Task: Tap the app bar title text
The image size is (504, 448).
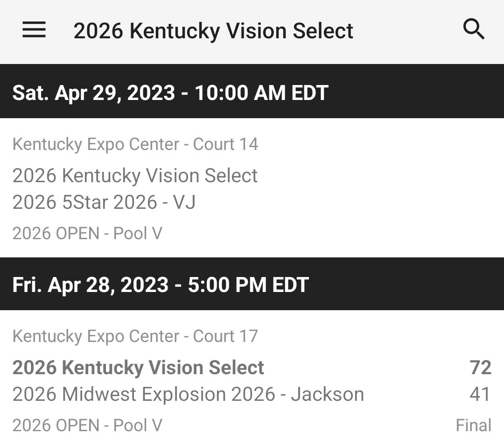Action: pyautogui.click(x=213, y=31)
